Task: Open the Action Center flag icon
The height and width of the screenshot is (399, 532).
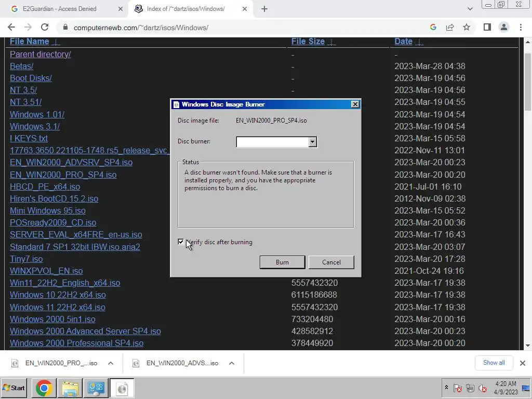Action: (457, 388)
